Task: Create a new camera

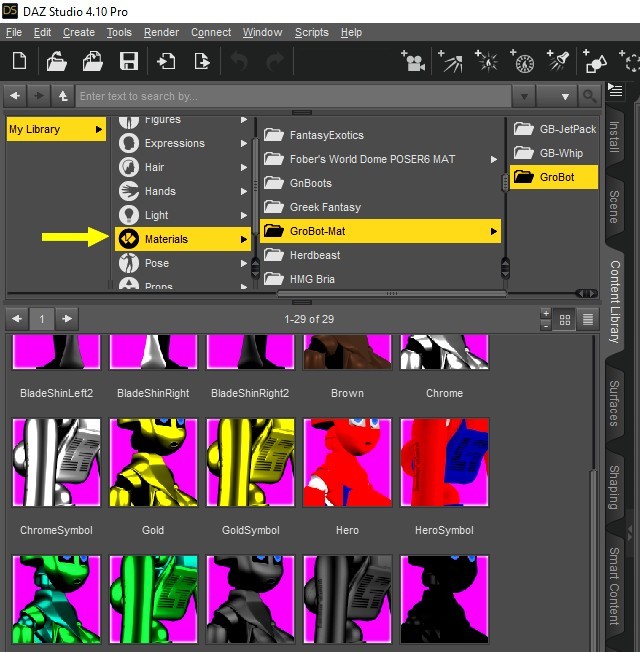Action: pyautogui.click(x=413, y=62)
